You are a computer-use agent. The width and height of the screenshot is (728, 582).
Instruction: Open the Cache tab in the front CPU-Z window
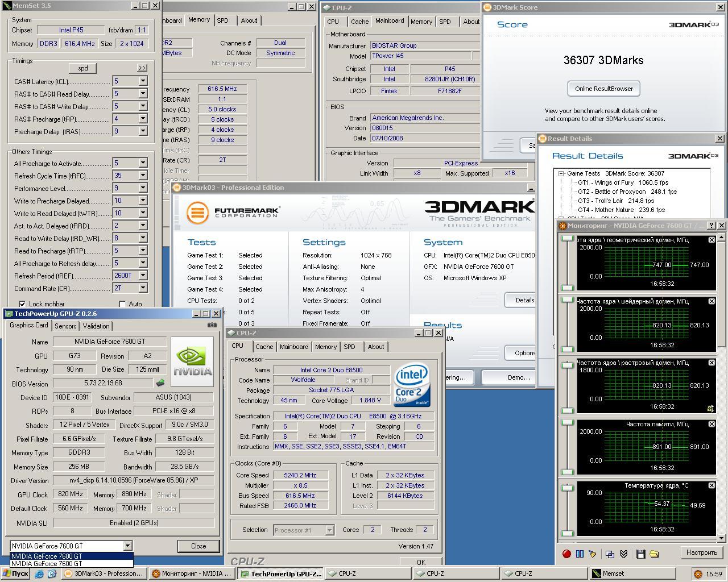pyautogui.click(x=264, y=347)
